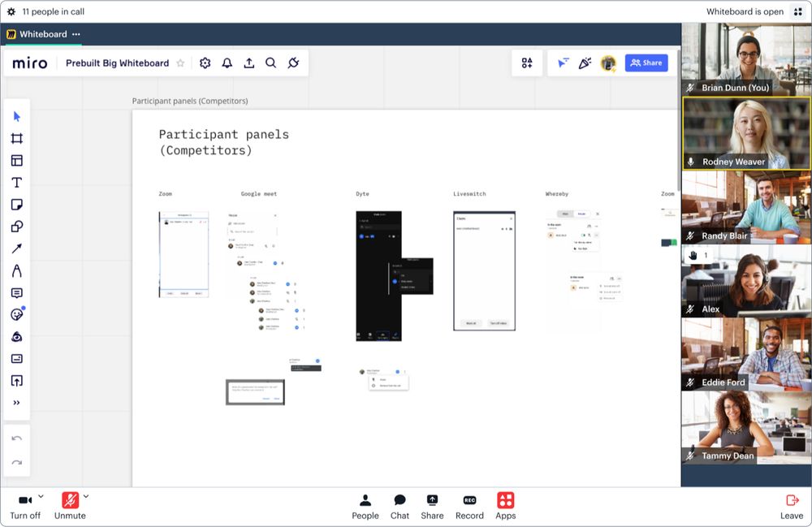The height and width of the screenshot is (527, 812).
Task: Select the Sticky note tool
Action: (16, 205)
